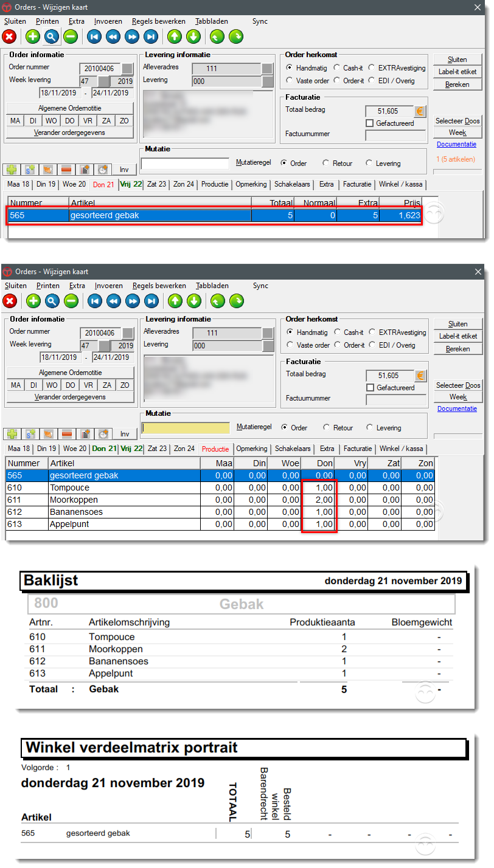The height and width of the screenshot is (868, 494).
Task: Click WO day button in Don 21-view Orders window
Action: [52, 120]
